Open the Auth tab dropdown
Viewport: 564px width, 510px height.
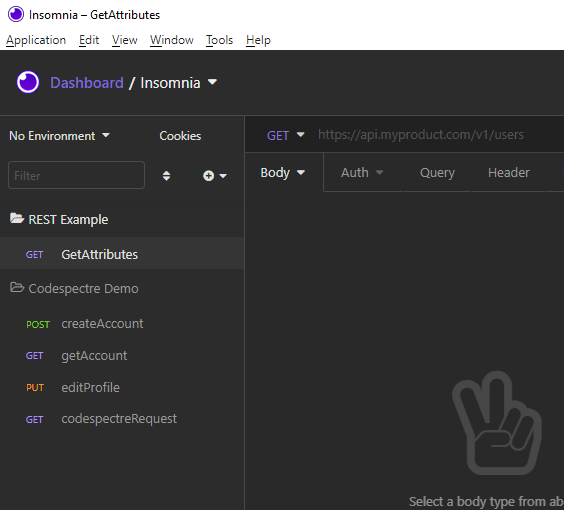tap(362, 173)
